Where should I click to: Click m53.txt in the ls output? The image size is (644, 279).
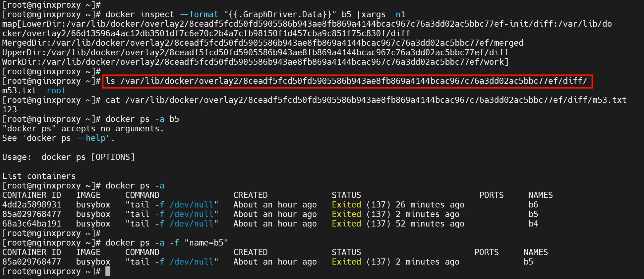tap(19, 91)
